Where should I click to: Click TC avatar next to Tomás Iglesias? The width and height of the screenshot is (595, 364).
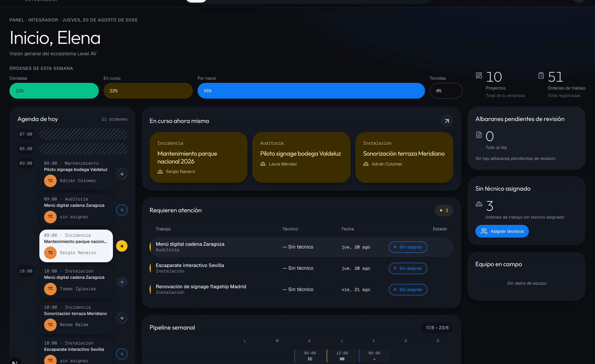point(50,289)
